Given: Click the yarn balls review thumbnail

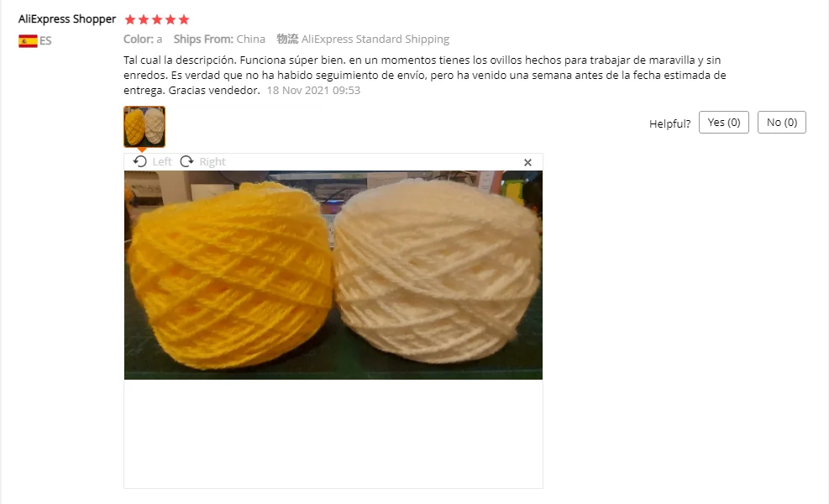Looking at the screenshot, I should pos(144,126).
